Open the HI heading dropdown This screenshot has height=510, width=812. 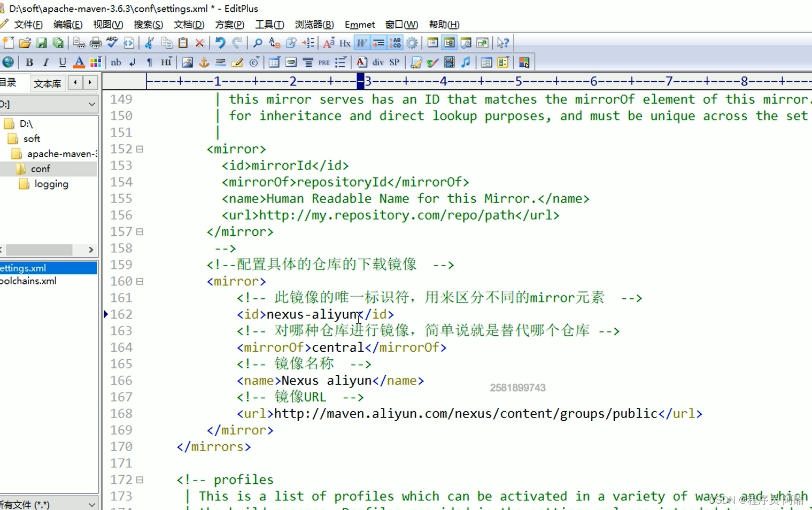[166, 62]
